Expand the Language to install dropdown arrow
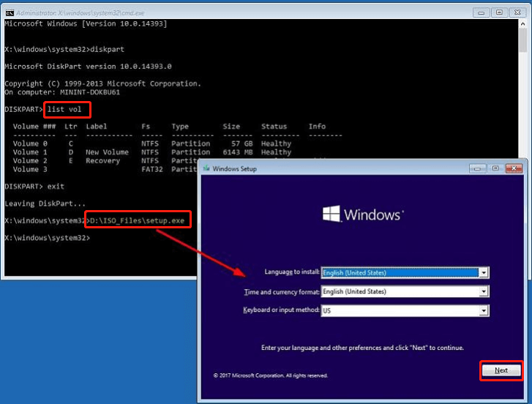Screen dimensions: 532x404 483,273
